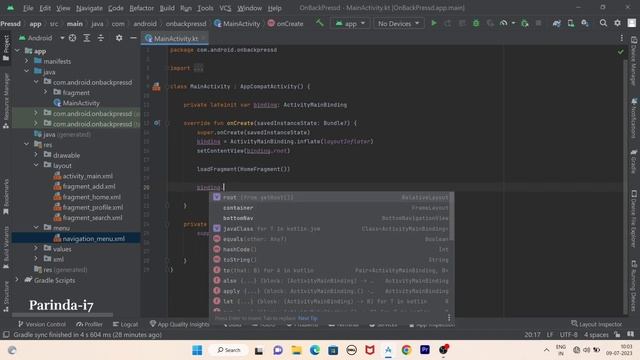The width and height of the screenshot is (640, 360).
Task: Open App Quality Insights tool window
Action: tap(180, 324)
